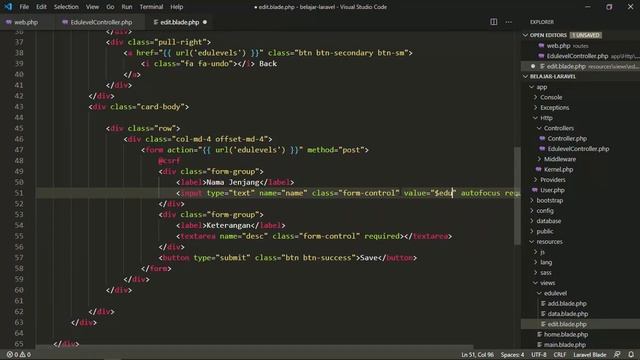640x360 pixels.
Task: Open the Selection menu
Action: click(x=66, y=7)
